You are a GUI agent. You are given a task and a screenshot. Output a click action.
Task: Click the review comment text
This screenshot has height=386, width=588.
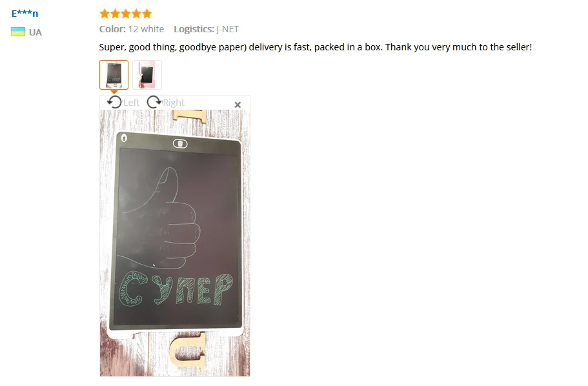tap(316, 47)
